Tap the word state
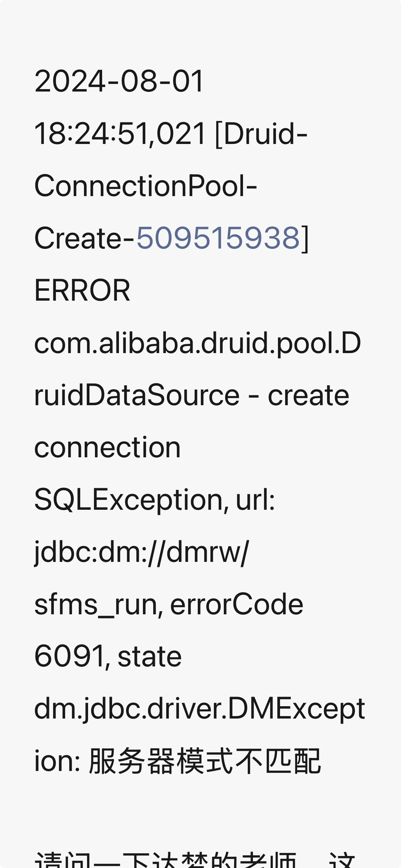Image resolution: width=401 pixels, height=868 pixels. pos(149,656)
